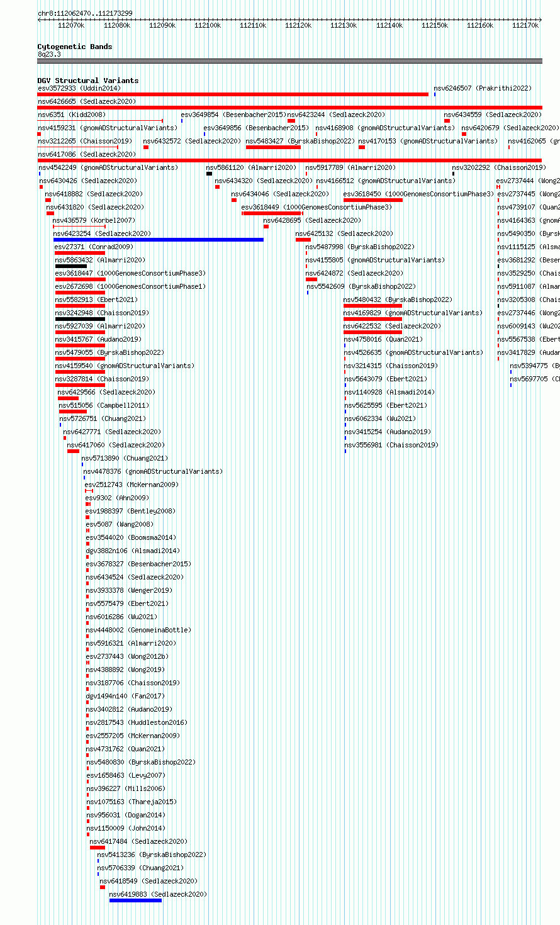
Task: Click the nsv5861120 (Almarri2020) label
Action: click(251, 167)
